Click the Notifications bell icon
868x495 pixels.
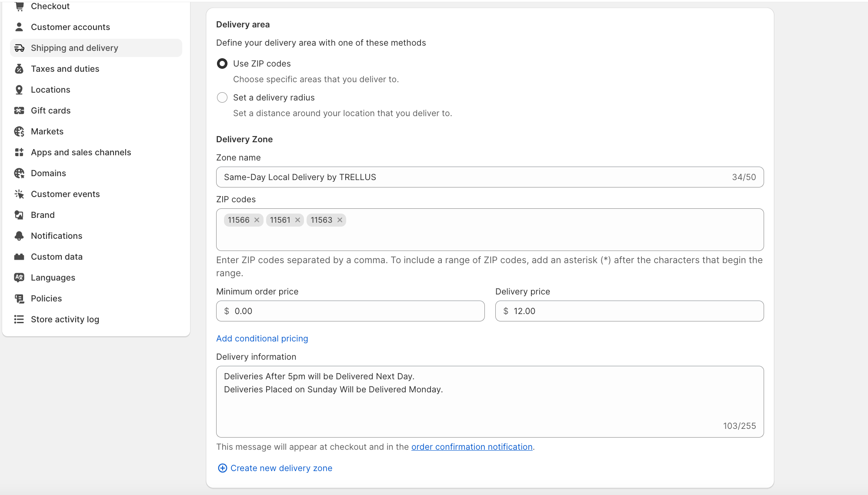pyautogui.click(x=19, y=236)
